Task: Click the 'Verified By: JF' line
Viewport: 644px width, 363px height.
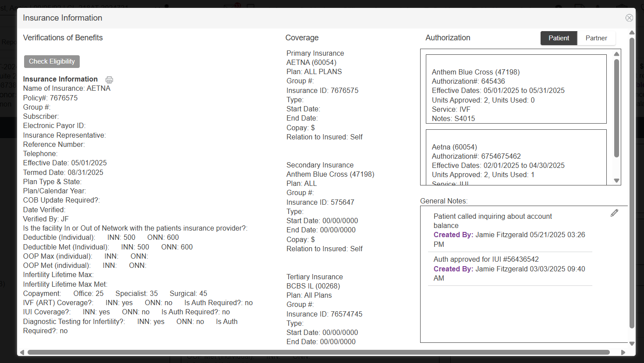Action: pyautogui.click(x=46, y=219)
